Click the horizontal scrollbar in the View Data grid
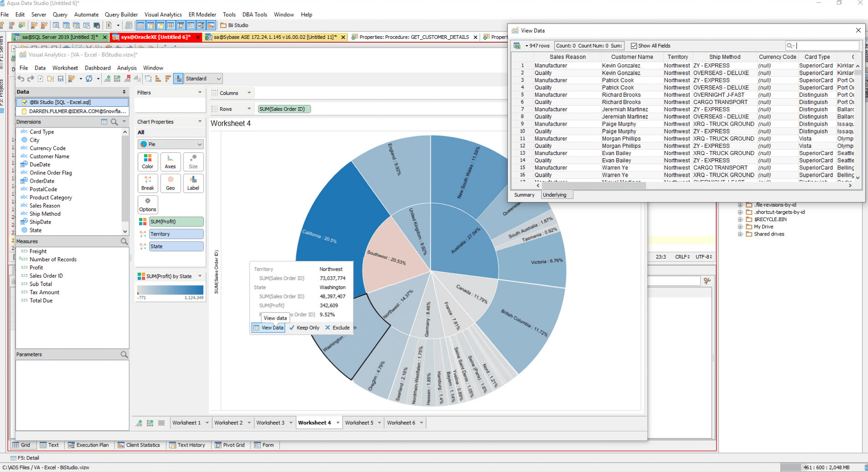This screenshot has width=868, height=472. 593,185
